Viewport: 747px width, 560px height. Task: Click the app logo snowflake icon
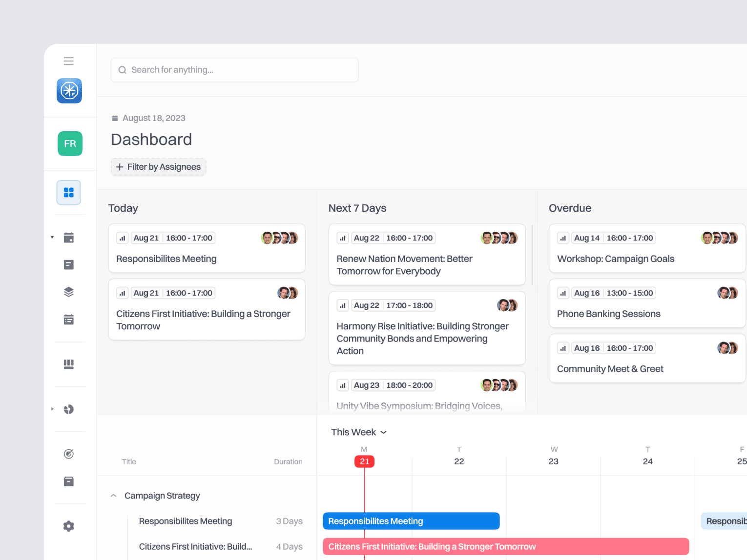coord(69,91)
